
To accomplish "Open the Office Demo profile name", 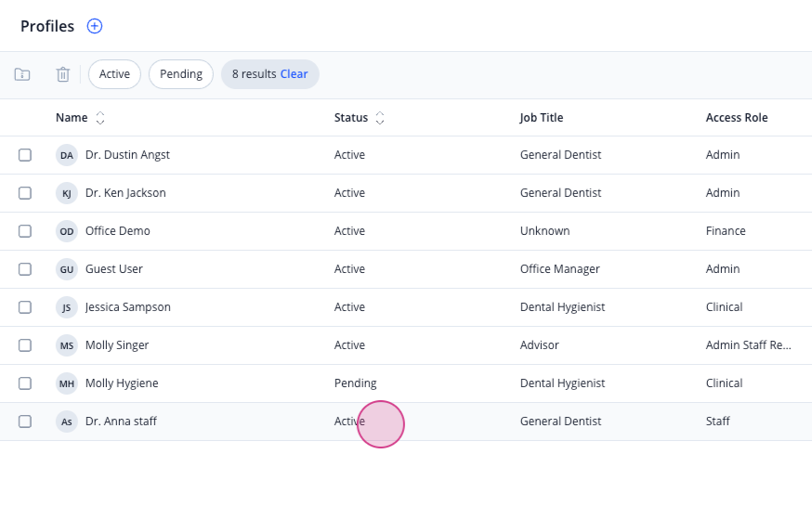I will (x=118, y=231).
